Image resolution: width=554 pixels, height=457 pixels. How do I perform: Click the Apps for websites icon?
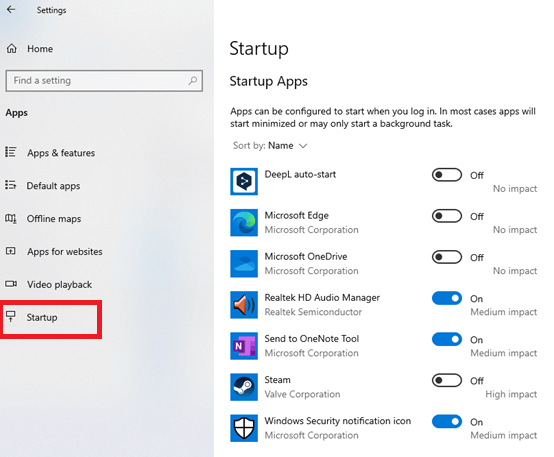coord(11,251)
